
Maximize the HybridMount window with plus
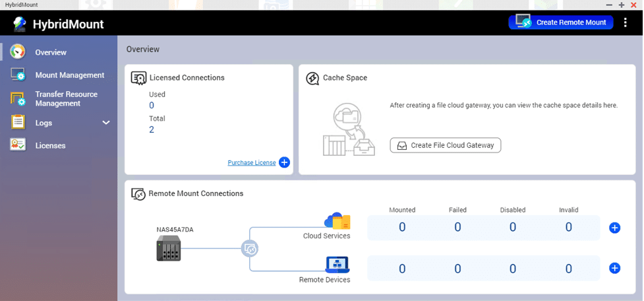click(622, 5)
